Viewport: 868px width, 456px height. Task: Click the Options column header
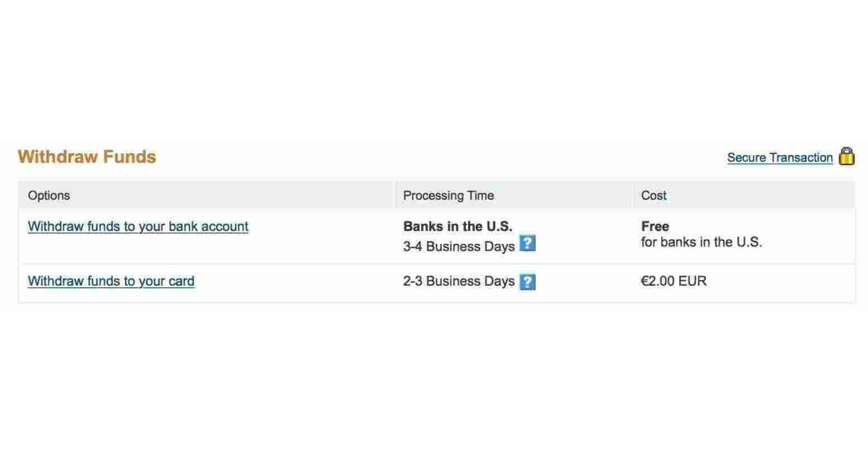49,195
